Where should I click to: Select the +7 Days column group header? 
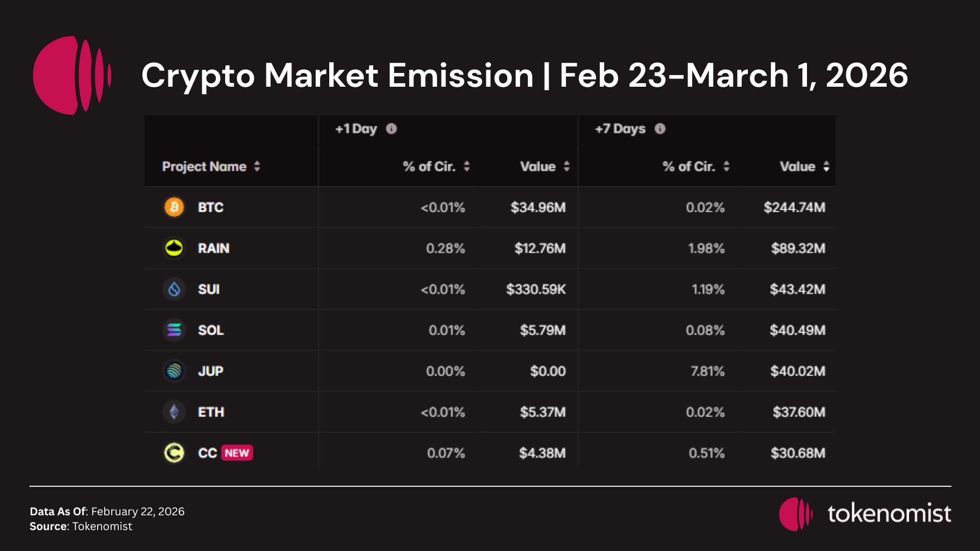point(620,129)
